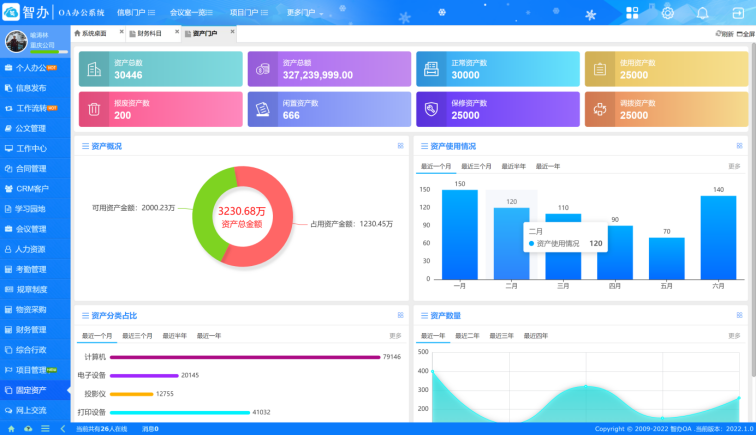Click the trash icon on 报废资产数 card
This screenshot has width=756, height=436.
(x=94, y=110)
